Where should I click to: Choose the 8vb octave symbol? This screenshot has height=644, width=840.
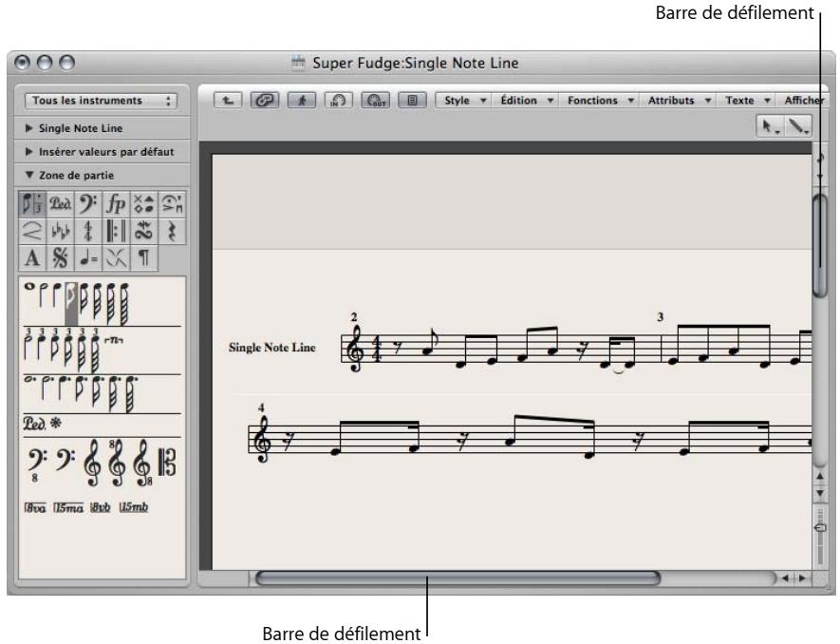click(101, 507)
